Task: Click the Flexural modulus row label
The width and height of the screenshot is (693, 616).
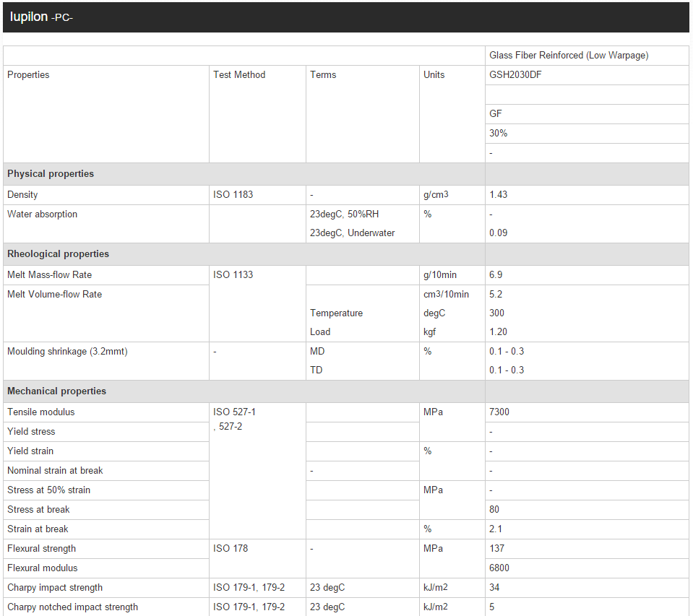Action: click(x=43, y=568)
